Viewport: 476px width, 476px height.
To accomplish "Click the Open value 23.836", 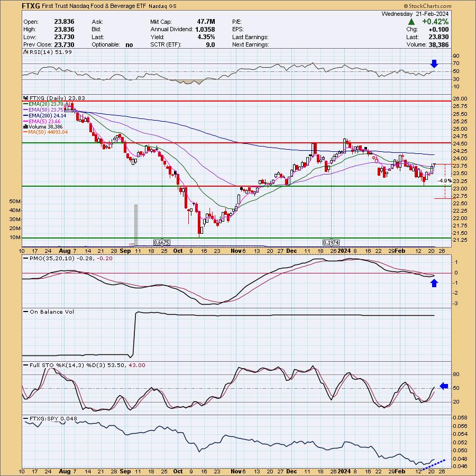I will click(64, 22).
